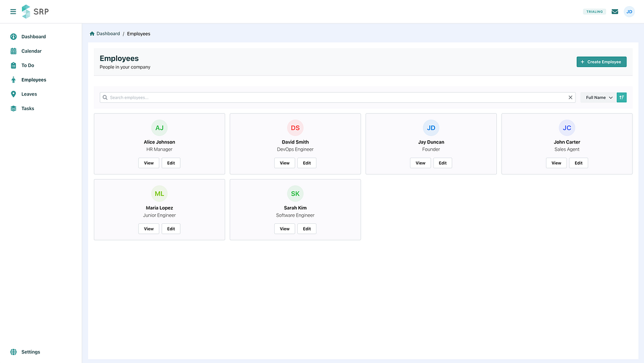Click the home icon in breadcrumb
644x363 pixels.
click(92, 34)
